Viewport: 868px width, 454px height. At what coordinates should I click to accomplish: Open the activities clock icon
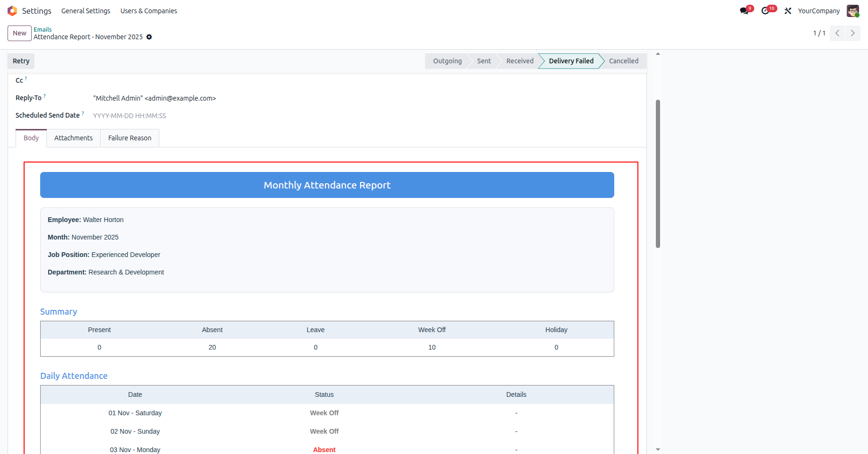click(766, 10)
